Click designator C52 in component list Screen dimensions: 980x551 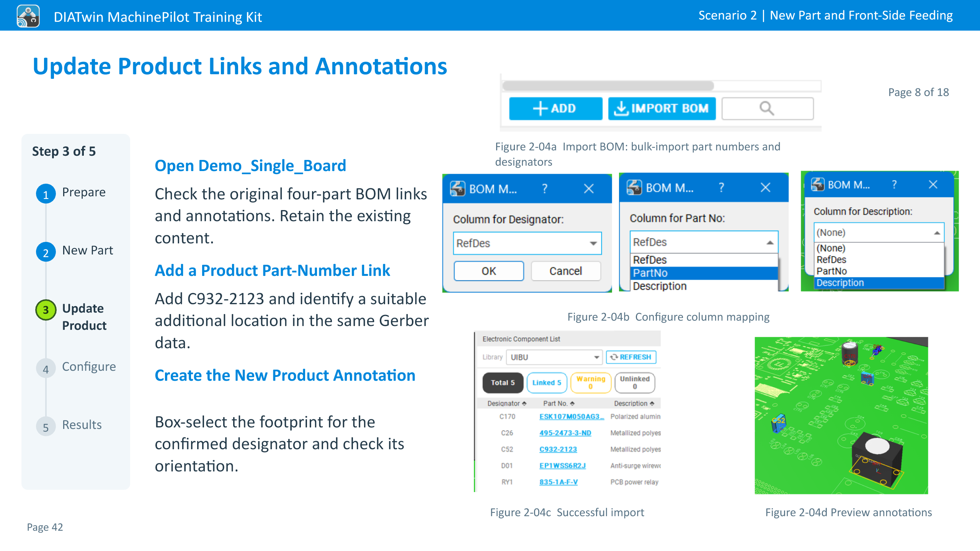[507, 450]
